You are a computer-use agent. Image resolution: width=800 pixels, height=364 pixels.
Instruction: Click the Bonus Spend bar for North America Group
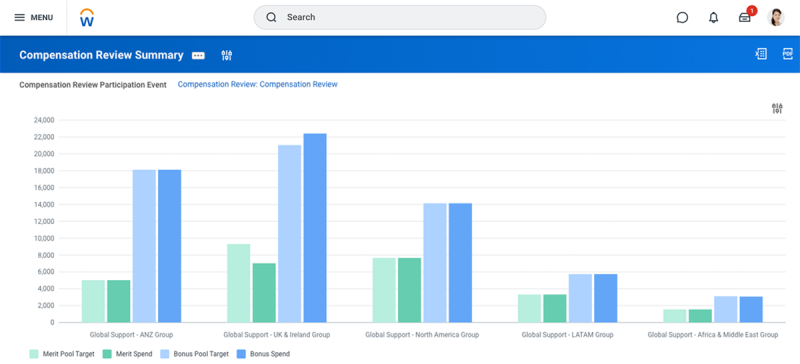point(460,263)
